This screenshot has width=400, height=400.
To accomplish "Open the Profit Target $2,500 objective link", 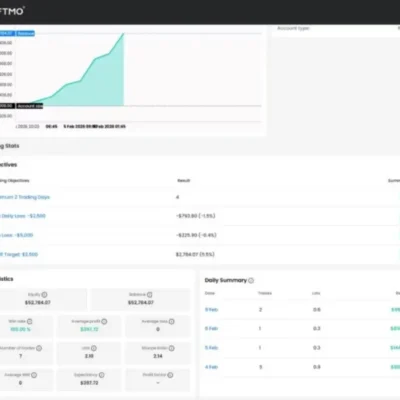I will pos(19,255).
